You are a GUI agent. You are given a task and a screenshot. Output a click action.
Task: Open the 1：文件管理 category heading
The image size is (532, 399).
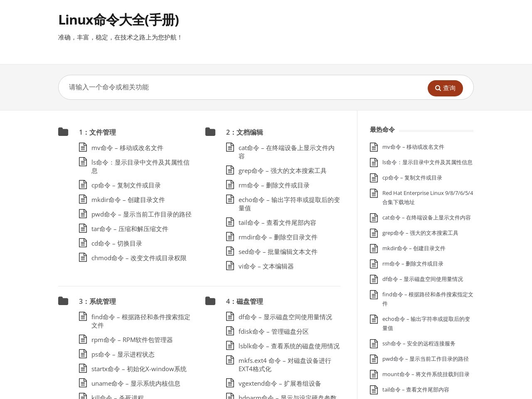pos(97,132)
